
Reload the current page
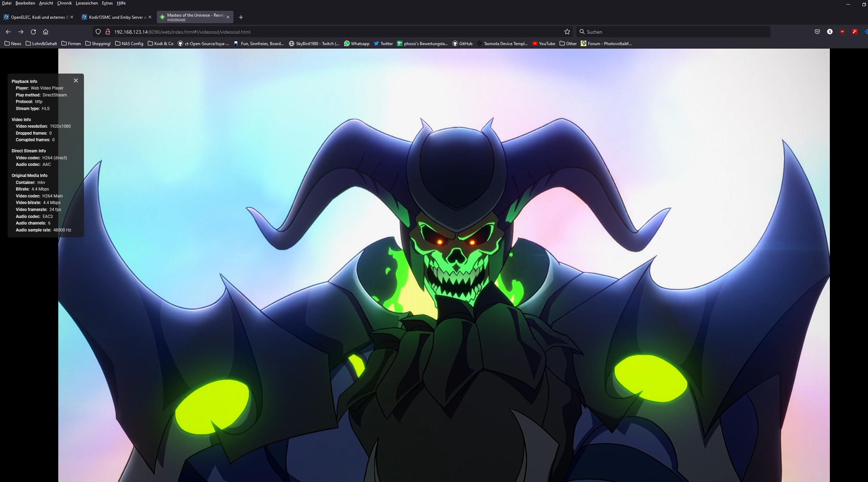33,32
